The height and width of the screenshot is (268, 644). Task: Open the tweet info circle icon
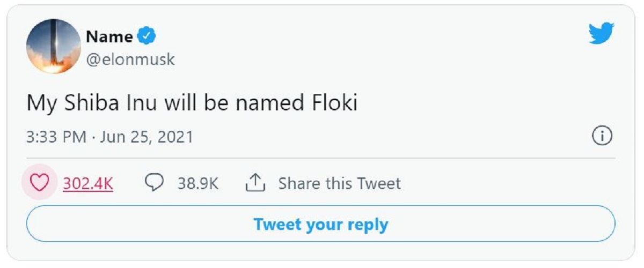click(x=602, y=136)
